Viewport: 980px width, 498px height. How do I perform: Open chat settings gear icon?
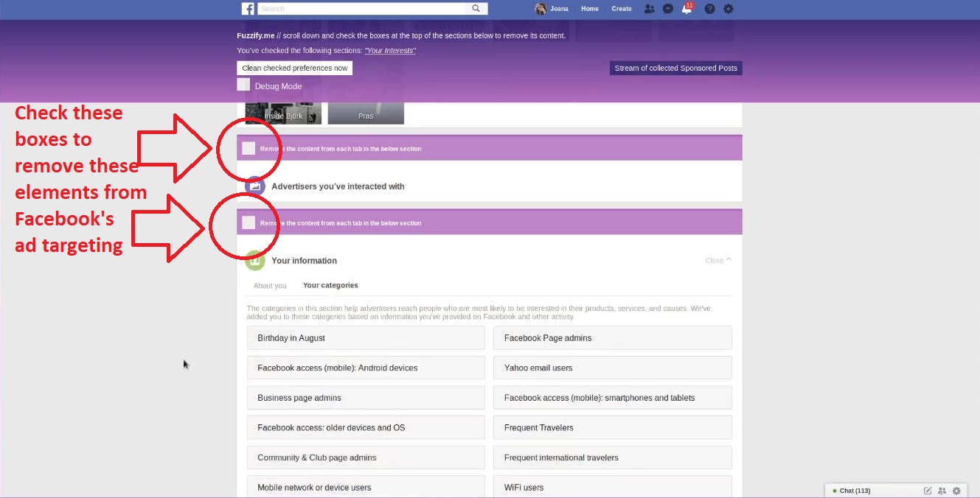[956, 491]
